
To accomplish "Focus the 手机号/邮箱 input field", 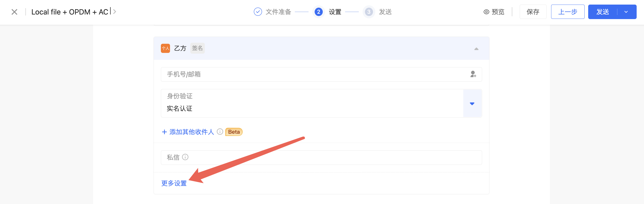I will [321, 74].
